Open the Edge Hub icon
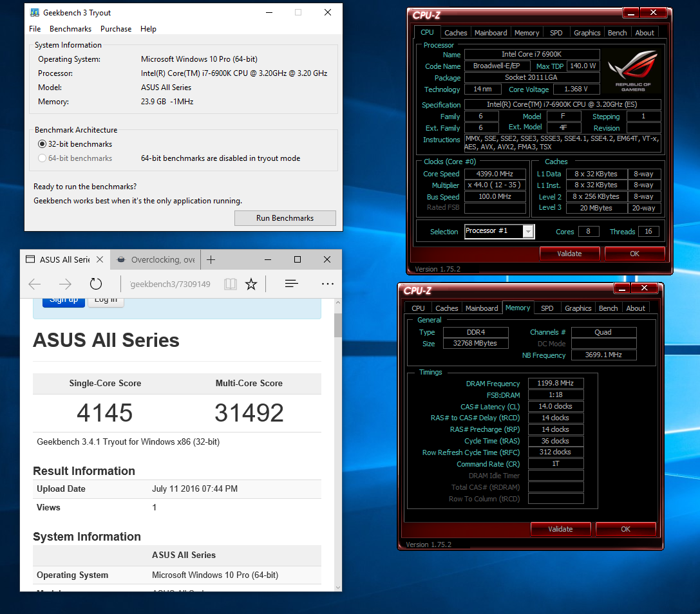700x614 pixels. (292, 284)
